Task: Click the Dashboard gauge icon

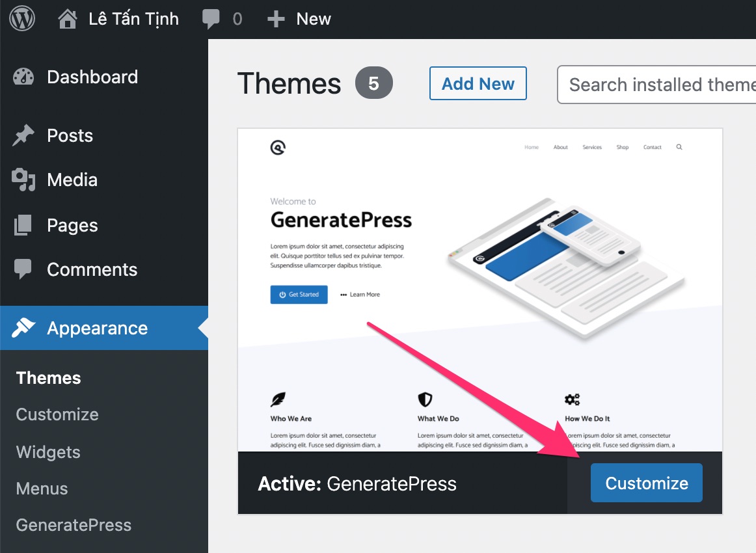Action: pos(23,77)
